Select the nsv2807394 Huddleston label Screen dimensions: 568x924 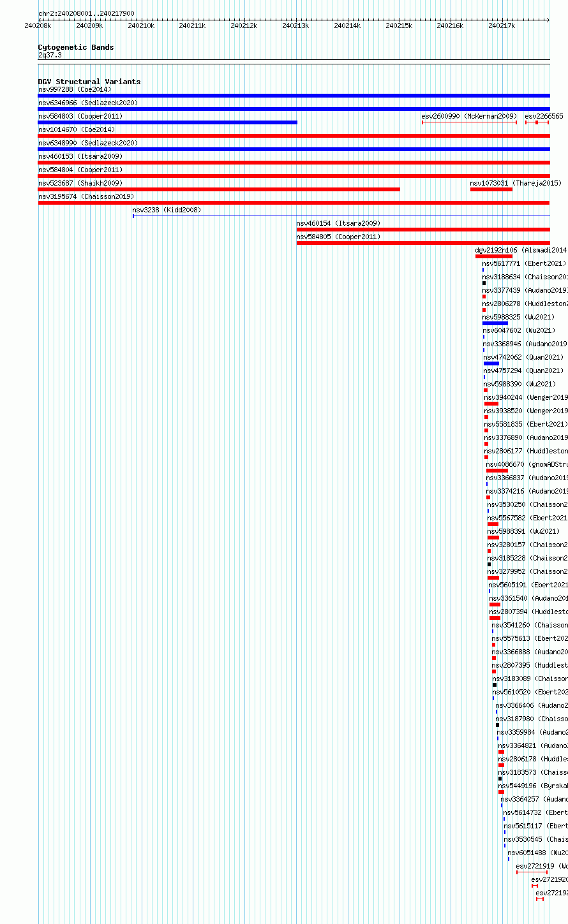click(x=529, y=612)
